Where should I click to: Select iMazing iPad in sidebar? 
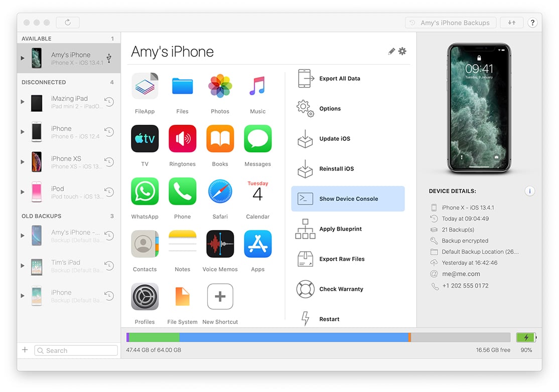(x=69, y=102)
